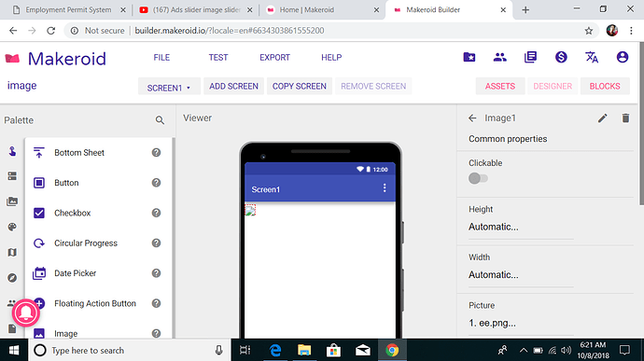Click the pencil rename icon for Image1
The height and width of the screenshot is (361, 644).
click(x=603, y=118)
